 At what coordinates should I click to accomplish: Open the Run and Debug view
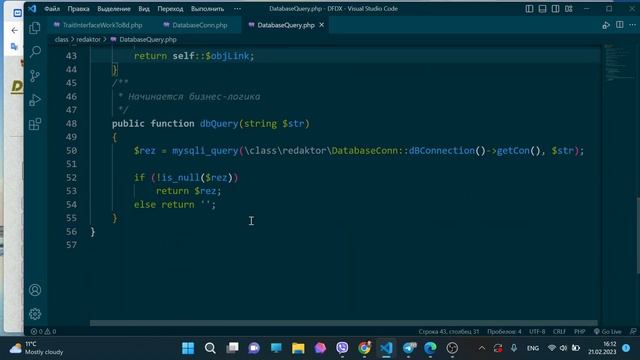click(x=35, y=100)
